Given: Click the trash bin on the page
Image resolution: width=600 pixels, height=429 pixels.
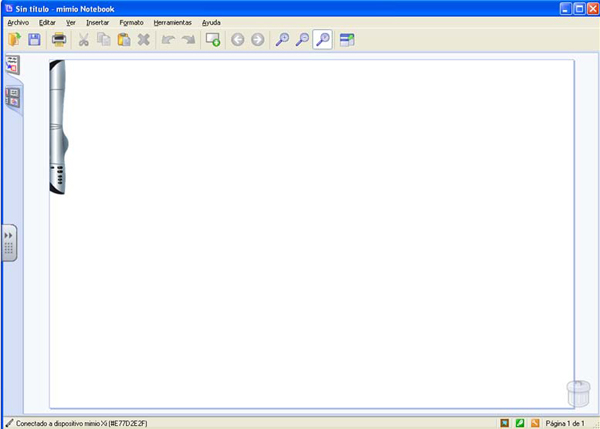Looking at the screenshot, I should pos(576,392).
